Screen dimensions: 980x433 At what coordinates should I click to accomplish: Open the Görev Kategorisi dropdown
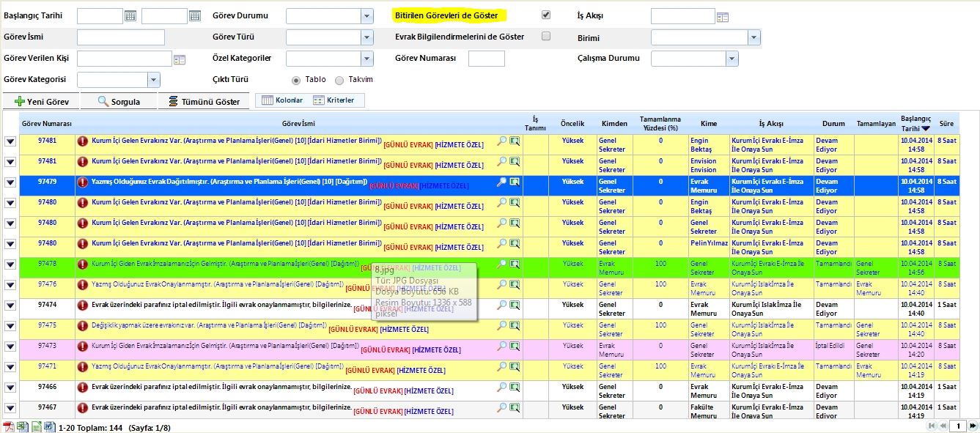[153, 80]
